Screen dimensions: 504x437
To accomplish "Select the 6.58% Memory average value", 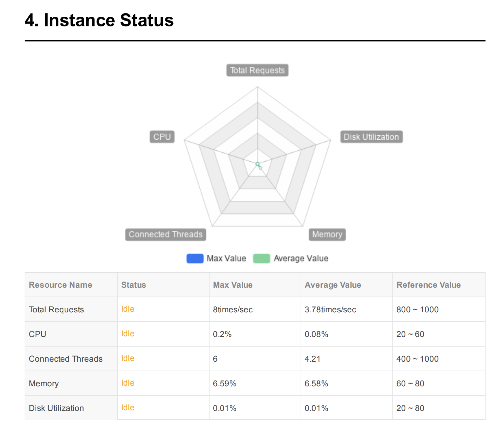I will pyautogui.click(x=316, y=384).
